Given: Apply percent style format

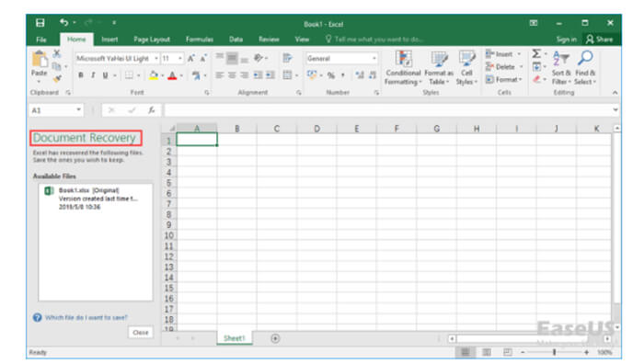Looking at the screenshot, I should 331,75.
